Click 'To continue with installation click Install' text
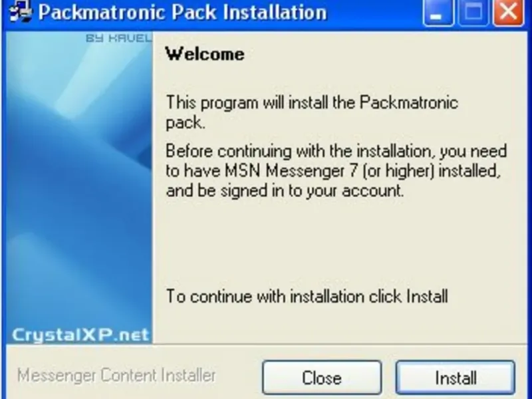532x399 pixels. click(x=307, y=296)
